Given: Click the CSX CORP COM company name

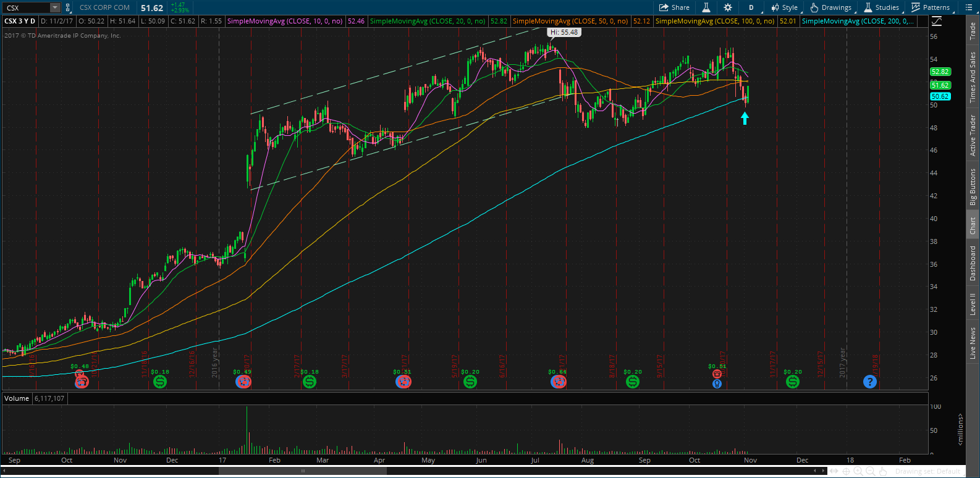Looking at the screenshot, I should click(104, 8).
